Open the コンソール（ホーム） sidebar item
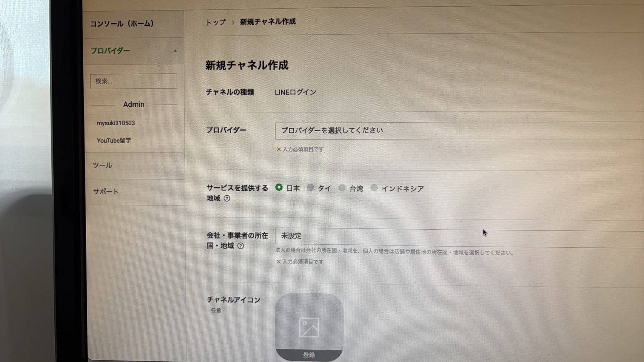Viewport: 644px width, 362px height. [x=122, y=24]
